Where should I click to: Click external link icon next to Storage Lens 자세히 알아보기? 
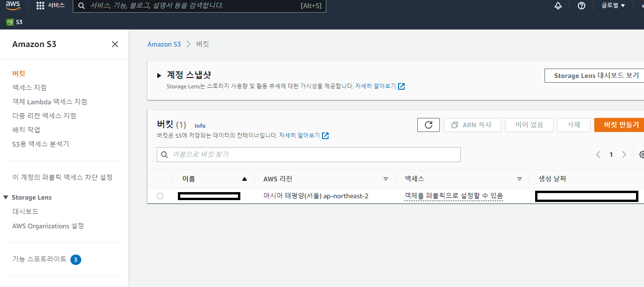click(401, 86)
